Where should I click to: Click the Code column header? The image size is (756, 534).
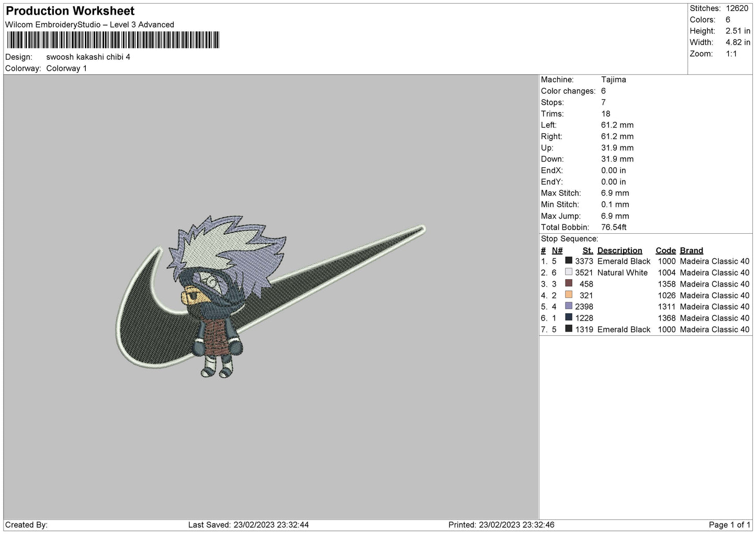(x=665, y=251)
